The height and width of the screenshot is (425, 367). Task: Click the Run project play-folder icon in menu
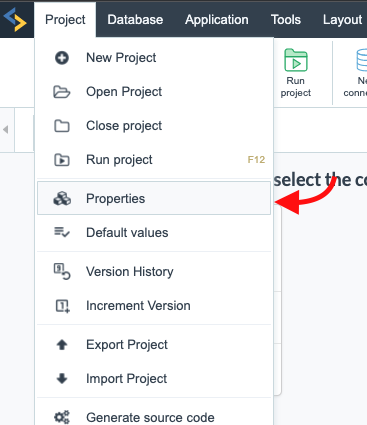coord(62,160)
